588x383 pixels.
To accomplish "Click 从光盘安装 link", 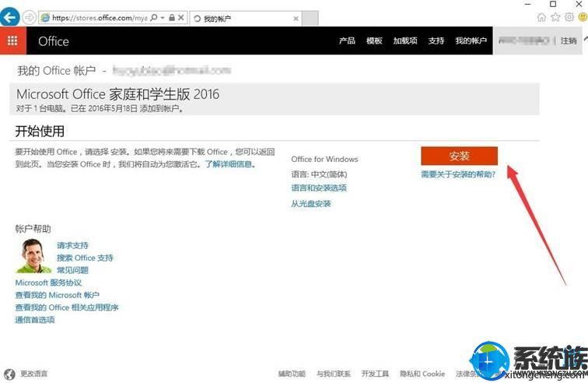I will coord(311,203).
